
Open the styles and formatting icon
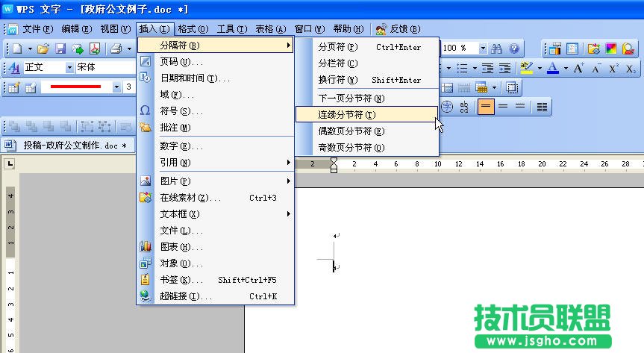[x=14, y=67]
